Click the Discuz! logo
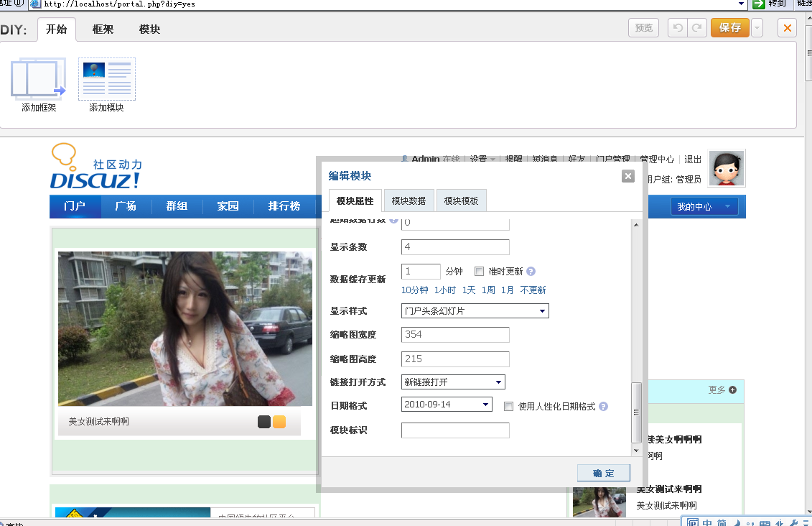 pyautogui.click(x=96, y=166)
